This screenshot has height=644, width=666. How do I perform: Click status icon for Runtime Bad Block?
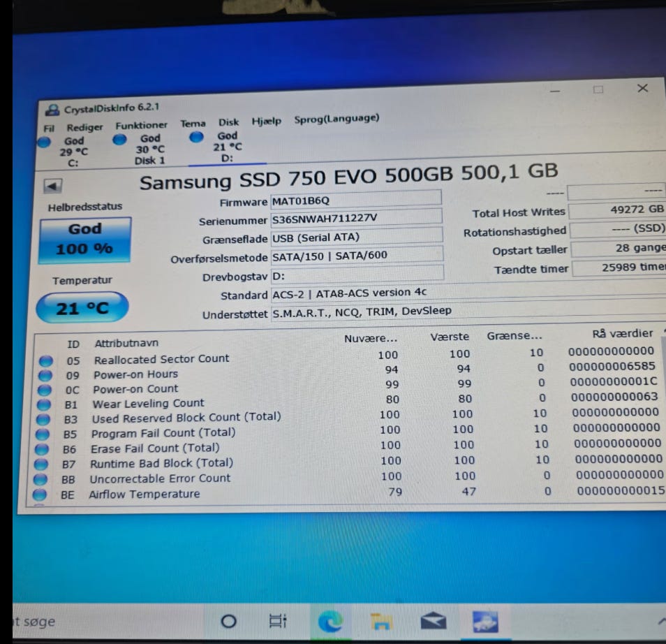40,464
